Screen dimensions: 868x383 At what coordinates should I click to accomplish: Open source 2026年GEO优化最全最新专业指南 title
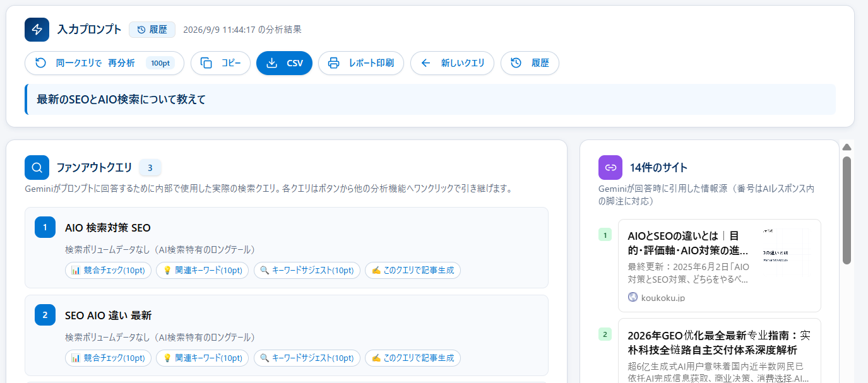(x=719, y=342)
